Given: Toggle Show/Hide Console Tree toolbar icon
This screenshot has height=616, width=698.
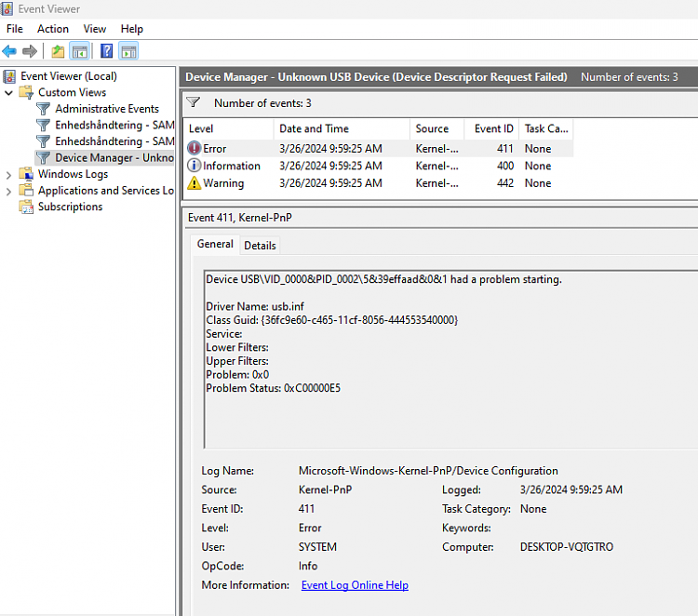Looking at the screenshot, I should 80,51.
